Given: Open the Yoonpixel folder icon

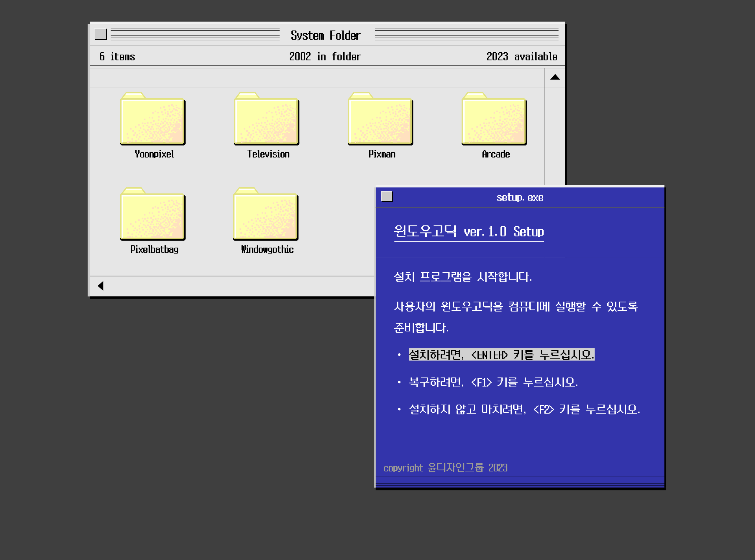Looking at the screenshot, I should (x=153, y=119).
